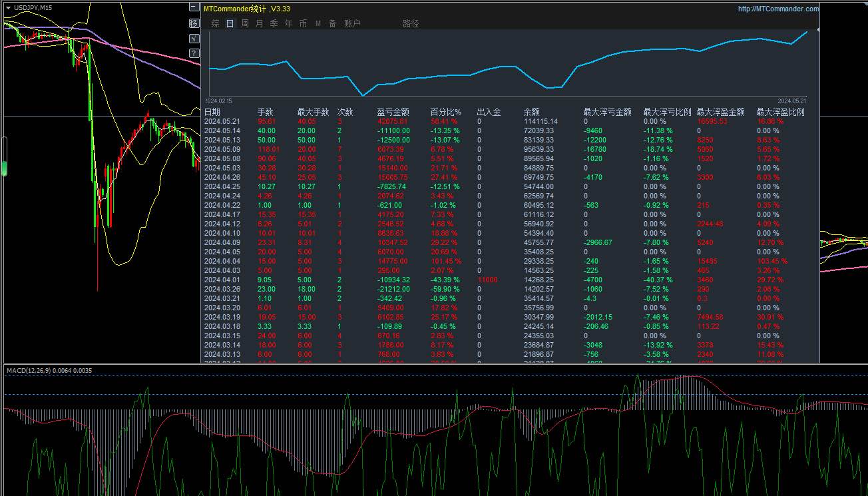Click the 移 move panel button
This screenshot has width=868, height=496.
194,23
